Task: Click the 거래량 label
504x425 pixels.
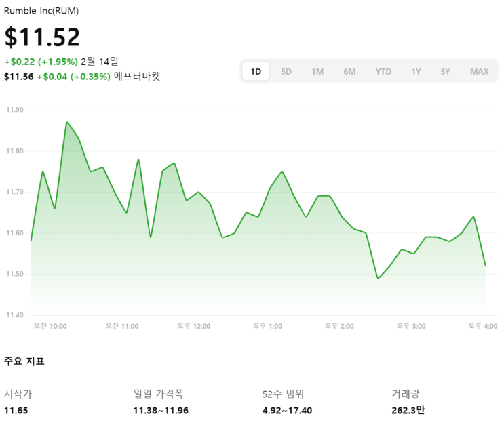Action: pyautogui.click(x=406, y=394)
